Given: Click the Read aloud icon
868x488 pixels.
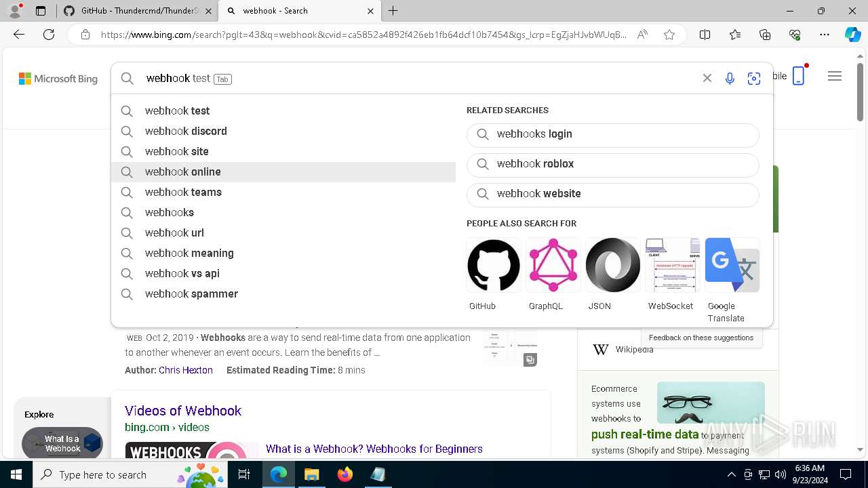Looking at the screenshot, I should pyautogui.click(x=642, y=35).
